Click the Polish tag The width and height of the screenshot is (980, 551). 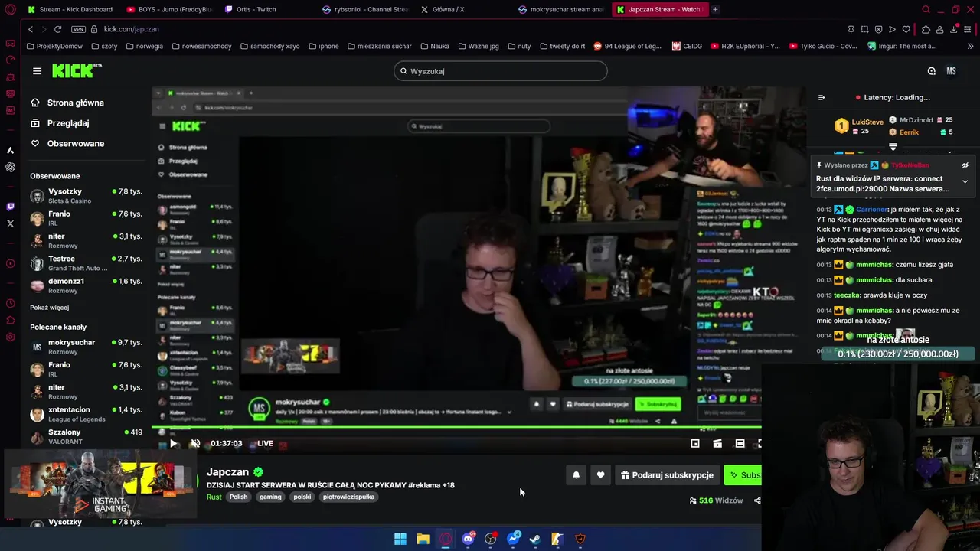pos(239,497)
